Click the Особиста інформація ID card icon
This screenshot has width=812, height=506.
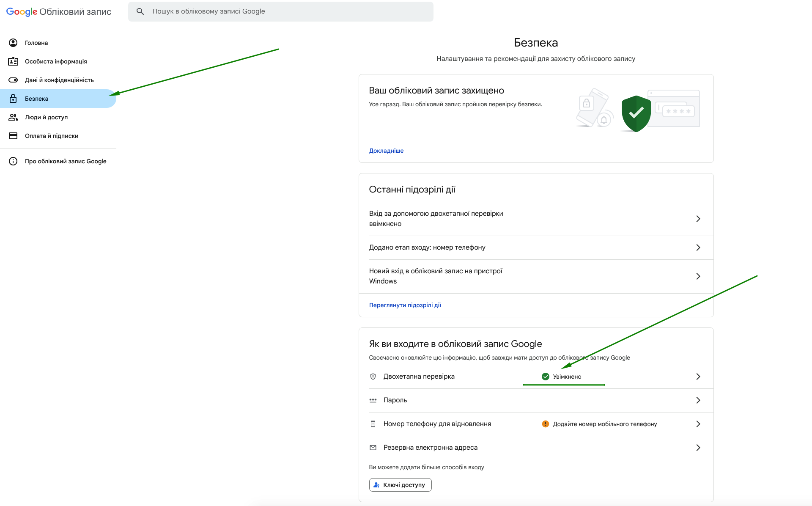(x=13, y=61)
